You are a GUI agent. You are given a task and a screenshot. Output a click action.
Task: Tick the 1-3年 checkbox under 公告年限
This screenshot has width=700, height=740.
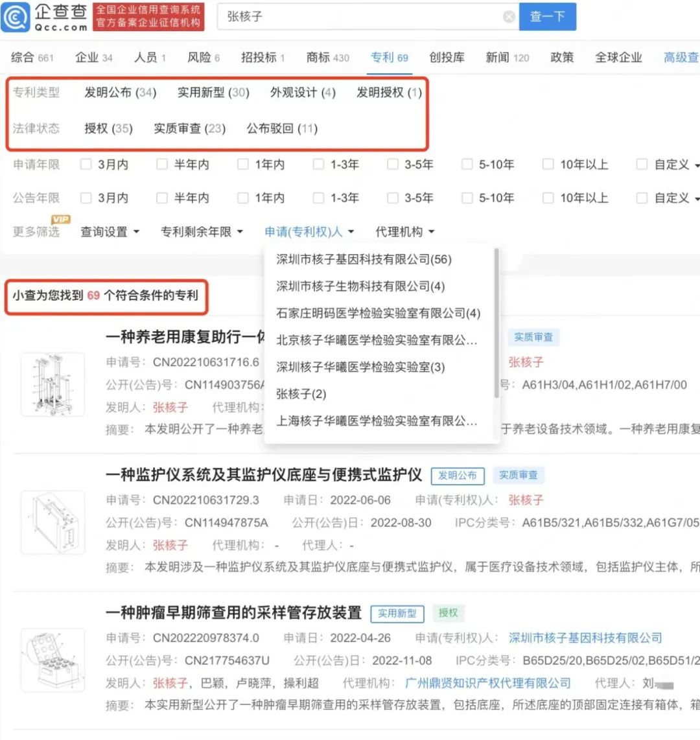click(x=318, y=198)
